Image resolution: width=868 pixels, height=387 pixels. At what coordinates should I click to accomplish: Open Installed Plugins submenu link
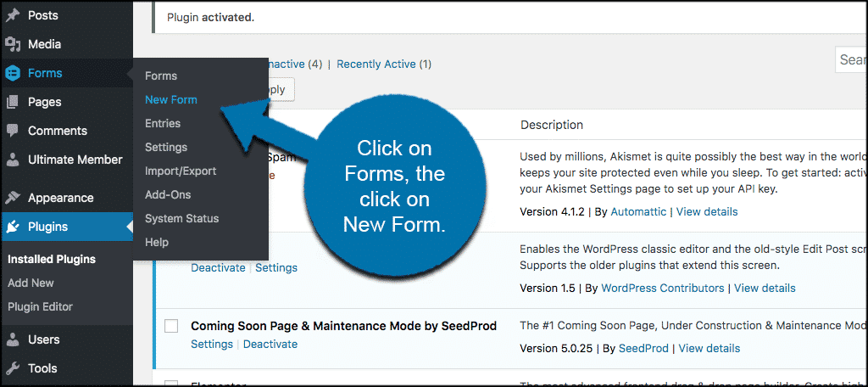52,260
